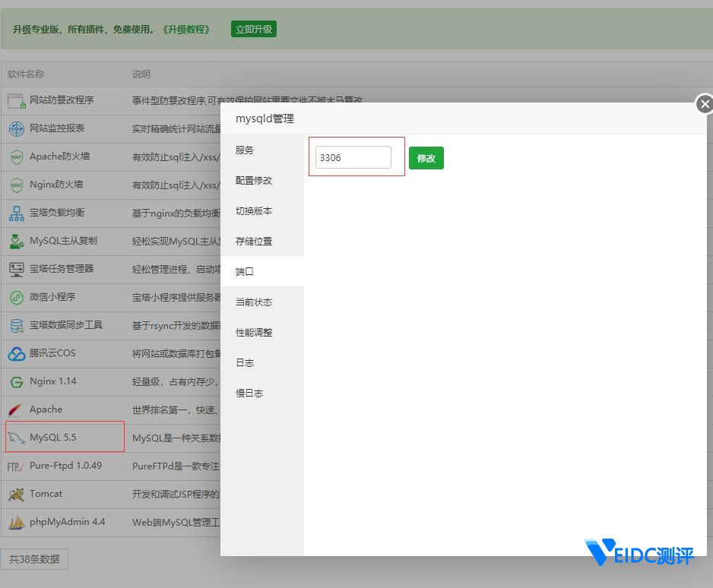713x588 pixels.
Task: Click the Tomcat icon
Action: click(x=17, y=494)
